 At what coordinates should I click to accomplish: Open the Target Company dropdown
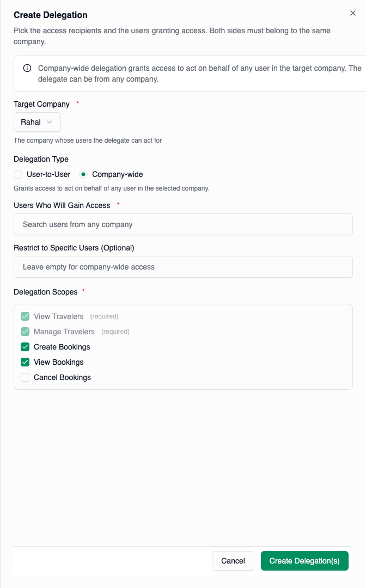pos(37,122)
